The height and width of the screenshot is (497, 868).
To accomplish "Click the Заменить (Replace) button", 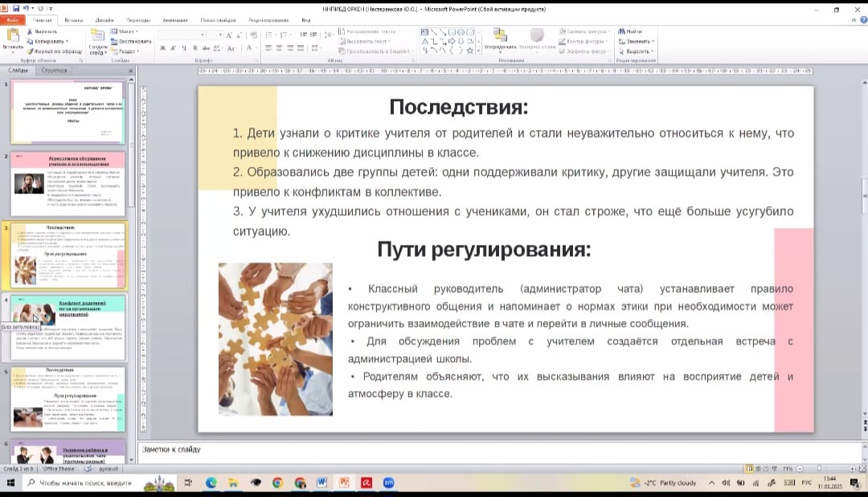I will [638, 41].
